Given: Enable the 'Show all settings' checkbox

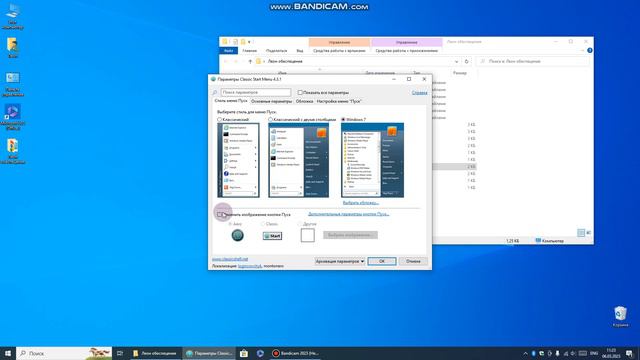Looking at the screenshot, I should coord(300,93).
